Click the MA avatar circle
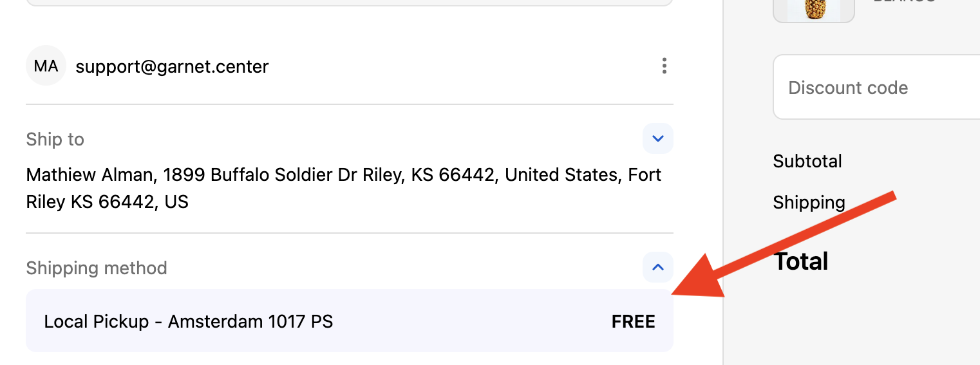Image resolution: width=980 pixels, height=365 pixels. (46, 66)
